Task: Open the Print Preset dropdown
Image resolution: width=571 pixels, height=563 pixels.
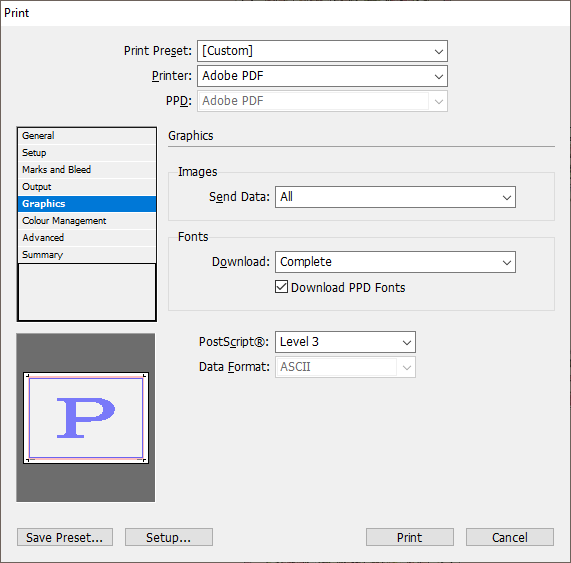Action: click(x=322, y=51)
